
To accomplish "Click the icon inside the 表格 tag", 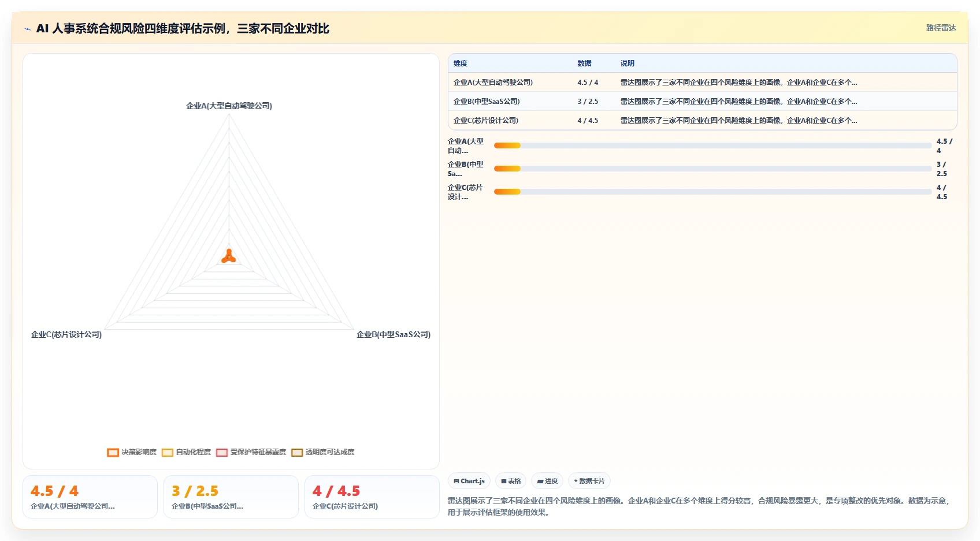I will click(x=504, y=481).
